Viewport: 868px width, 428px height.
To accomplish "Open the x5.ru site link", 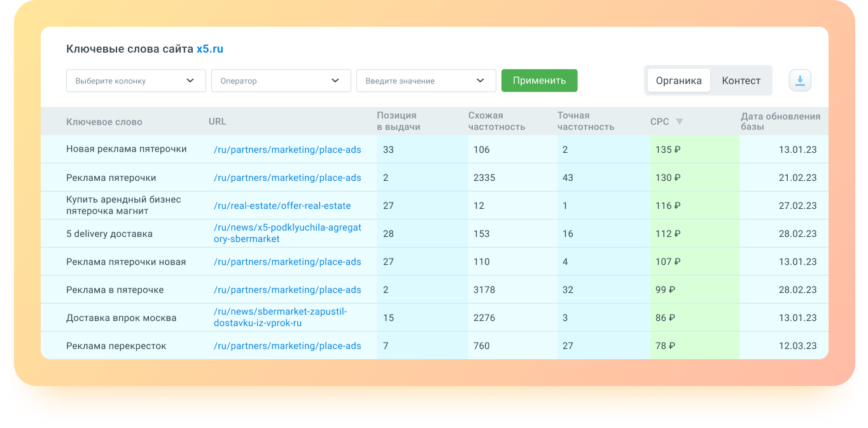I will (x=210, y=49).
